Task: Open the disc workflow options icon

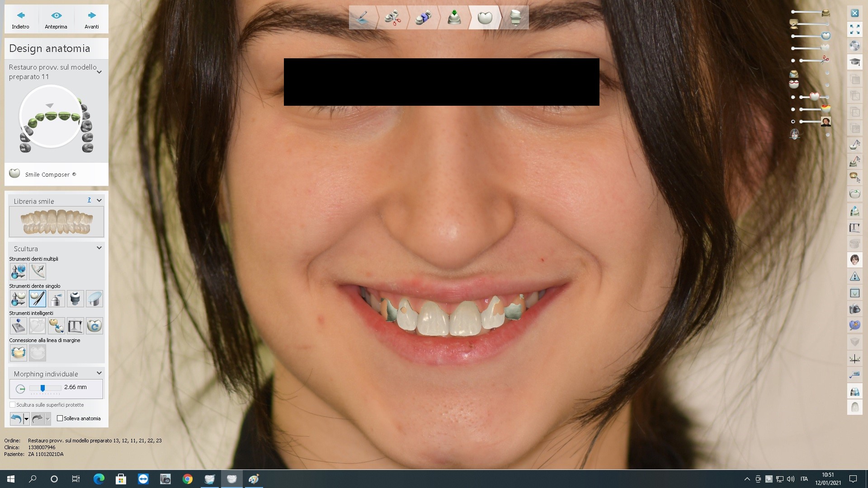Action: tap(854, 46)
